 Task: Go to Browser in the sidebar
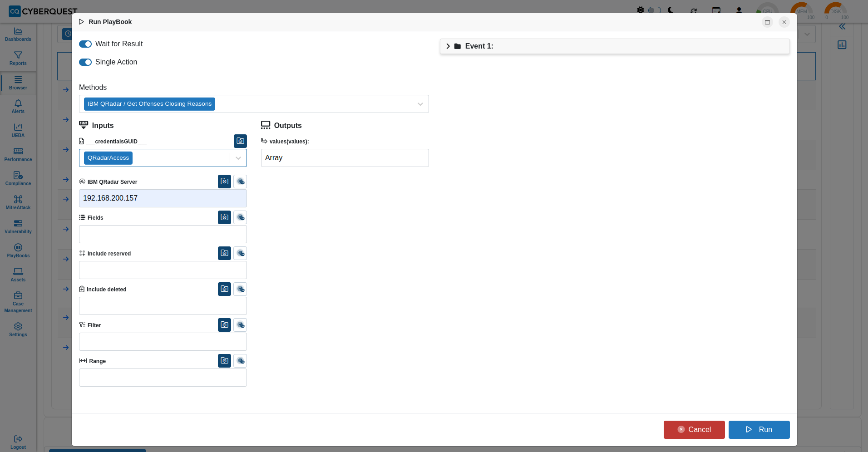(x=18, y=83)
